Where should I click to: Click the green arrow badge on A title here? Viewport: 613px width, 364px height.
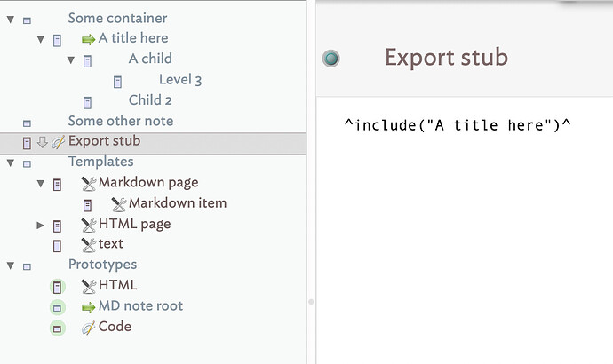click(88, 39)
